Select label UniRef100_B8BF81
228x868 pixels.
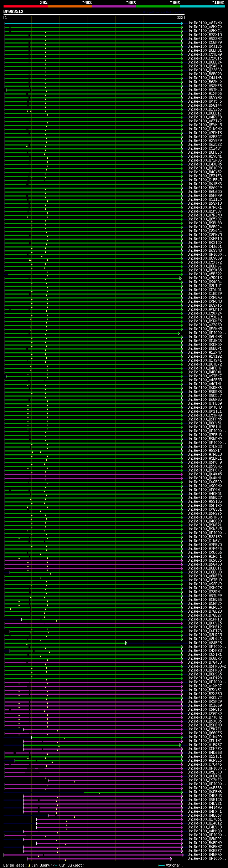click(204, 51)
